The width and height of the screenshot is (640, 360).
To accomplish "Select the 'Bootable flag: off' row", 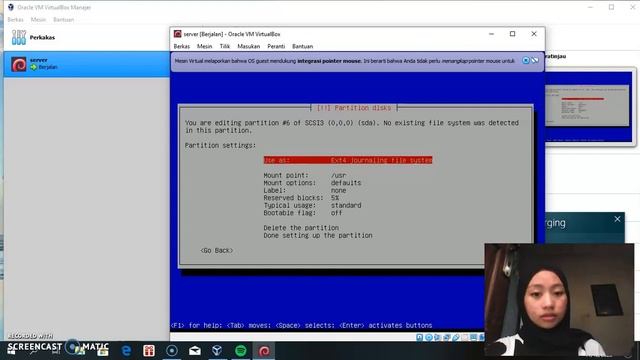I will (303, 213).
